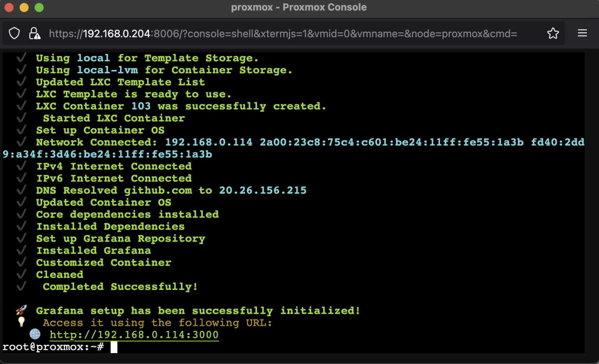Click the checkmark beside Set up Grafana Repository
The image size is (599, 364).
pyautogui.click(x=21, y=238)
